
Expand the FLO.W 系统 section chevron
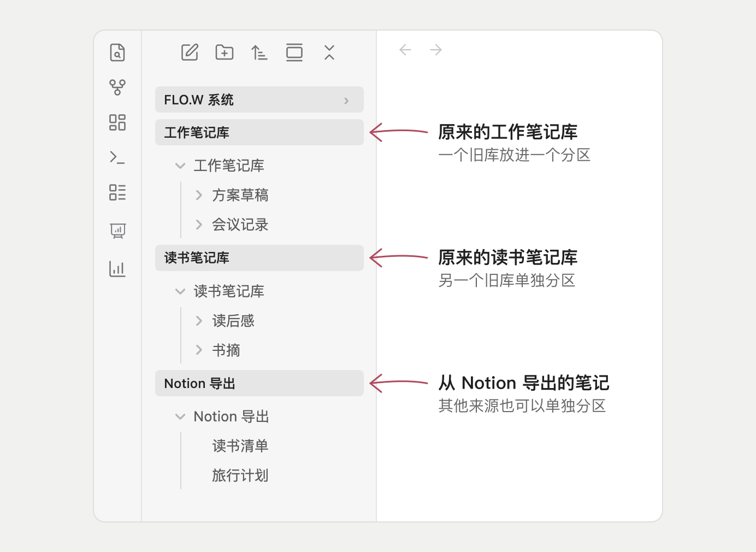(x=346, y=101)
